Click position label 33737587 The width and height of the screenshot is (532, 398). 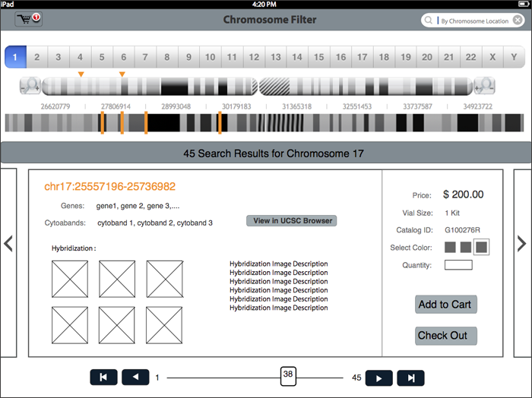417,106
